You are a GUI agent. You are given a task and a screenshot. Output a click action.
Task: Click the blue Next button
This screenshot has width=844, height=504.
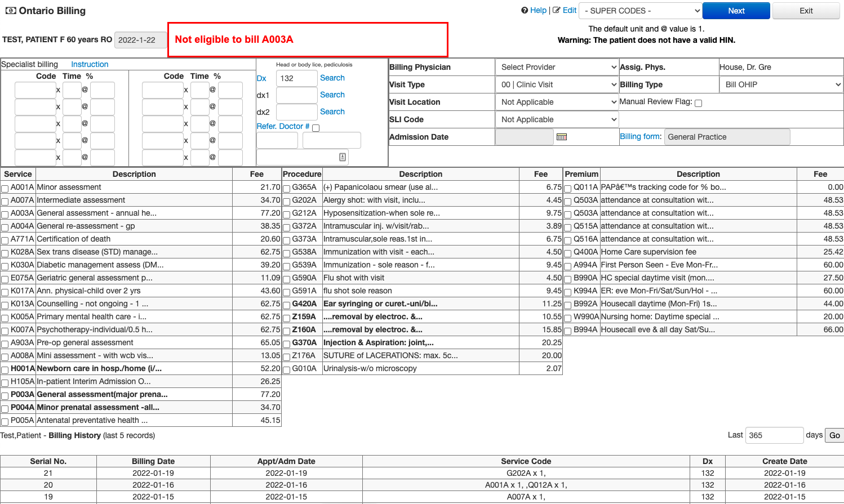pyautogui.click(x=736, y=11)
